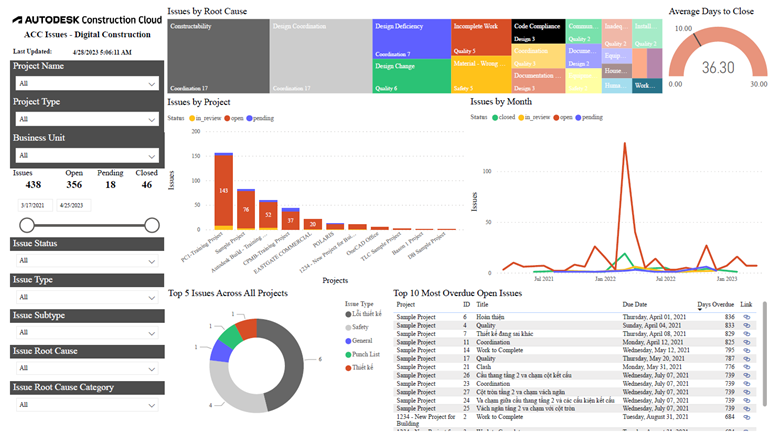Image resolution: width=780 pixels, height=442 pixels.
Task: Open link icon for issue ID 26
Action: tap(747, 375)
